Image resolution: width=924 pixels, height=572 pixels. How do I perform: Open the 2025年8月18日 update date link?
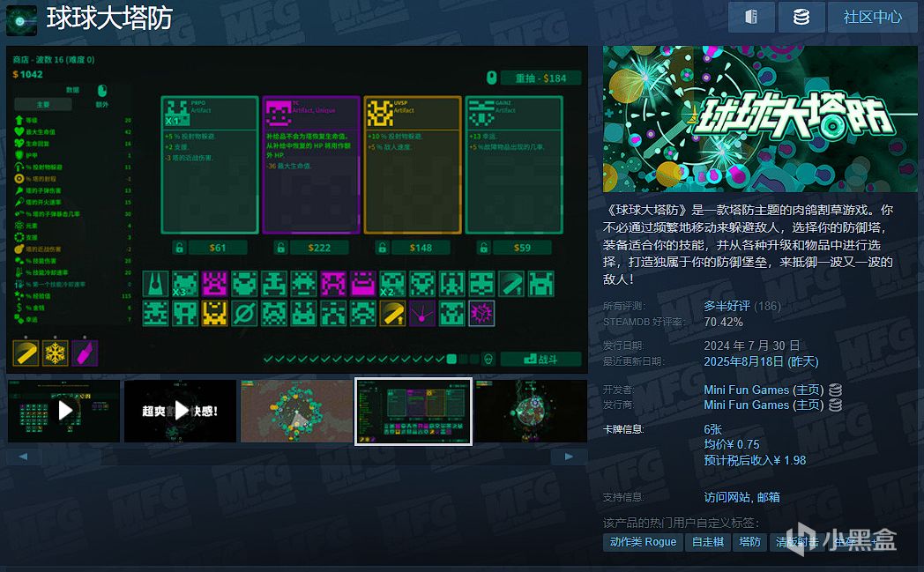761,361
